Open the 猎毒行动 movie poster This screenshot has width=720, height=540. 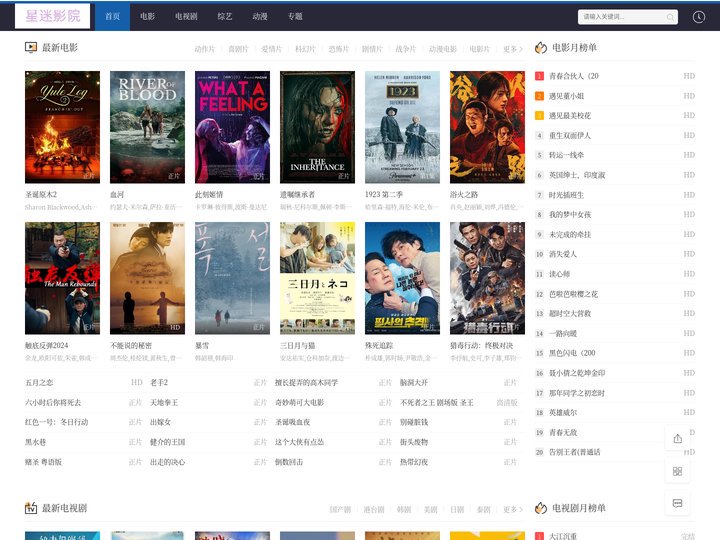pyautogui.click(x=487, y=278)
